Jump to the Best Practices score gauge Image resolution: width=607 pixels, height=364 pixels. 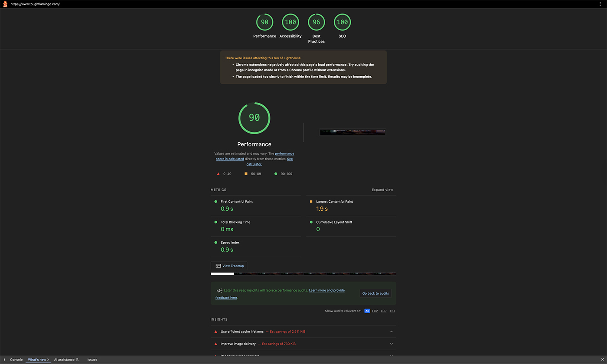coord(317,23)
